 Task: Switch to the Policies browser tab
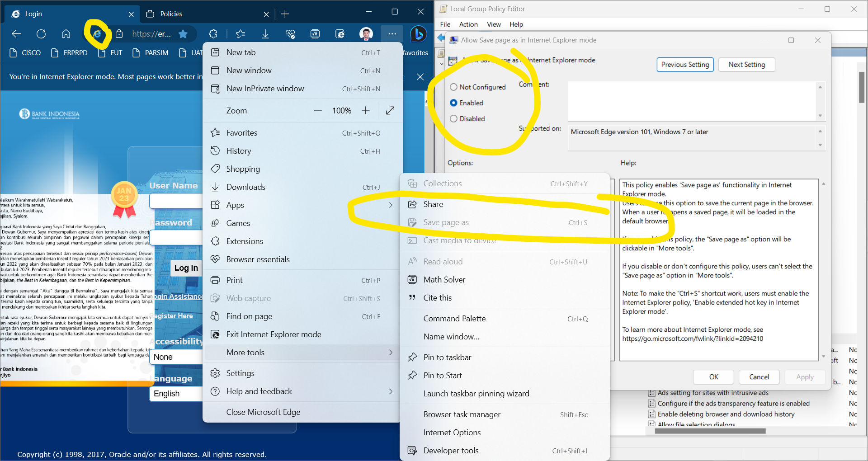pos(208,14)
